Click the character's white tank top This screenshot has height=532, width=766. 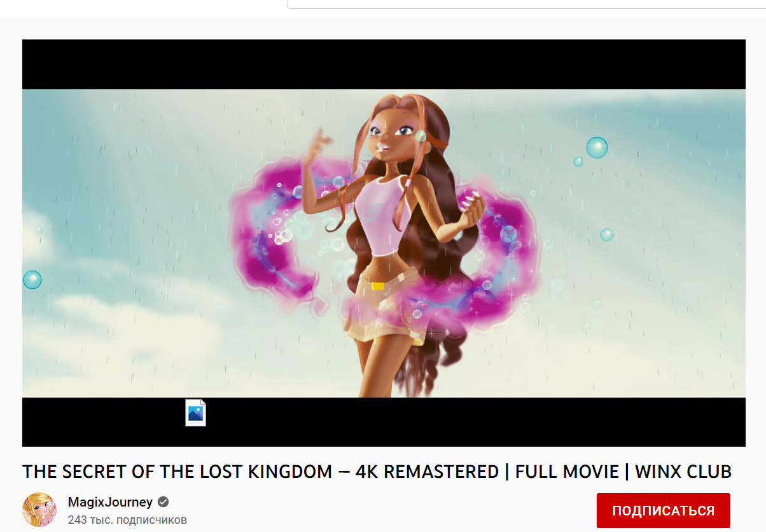[x=382, y=213]
